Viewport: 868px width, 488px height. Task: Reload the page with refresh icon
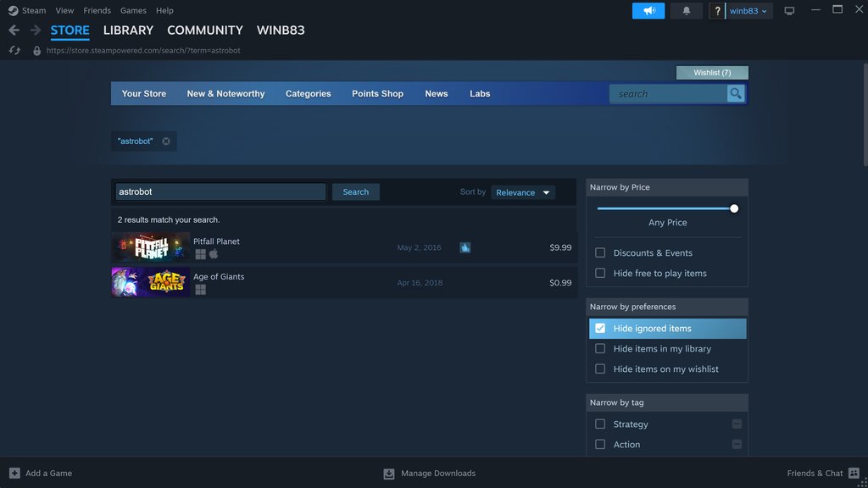[14, 50]
